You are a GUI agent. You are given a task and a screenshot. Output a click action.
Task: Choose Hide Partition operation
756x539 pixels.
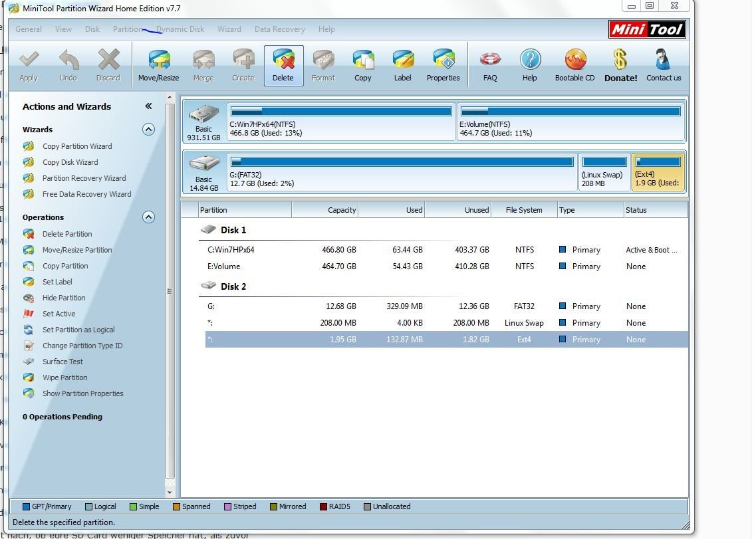point(64,298)
